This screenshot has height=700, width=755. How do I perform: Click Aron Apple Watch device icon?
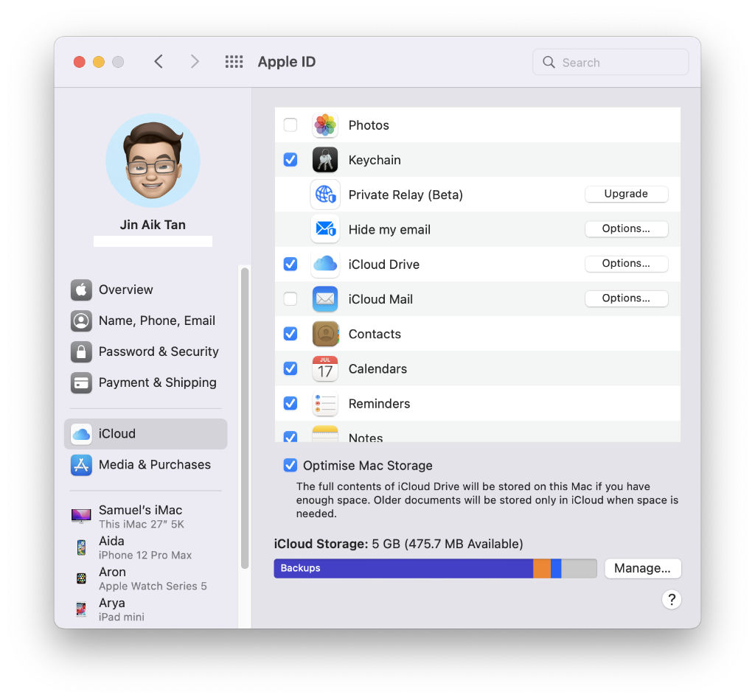tap(81, 578)
